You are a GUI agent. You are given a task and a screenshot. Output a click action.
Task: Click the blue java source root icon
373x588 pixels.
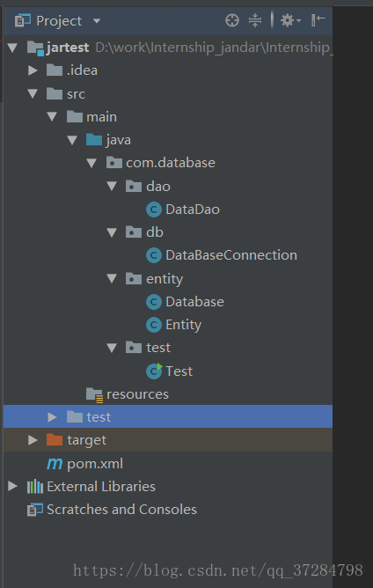click(x=94, y=139)
